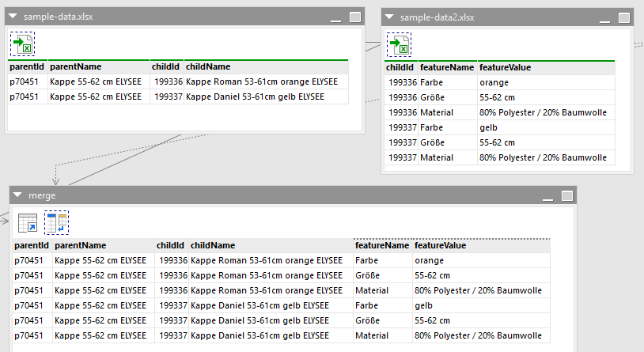Select the table output icon in merge
Viewport: 644px width, 352px height.
[28, 222]
